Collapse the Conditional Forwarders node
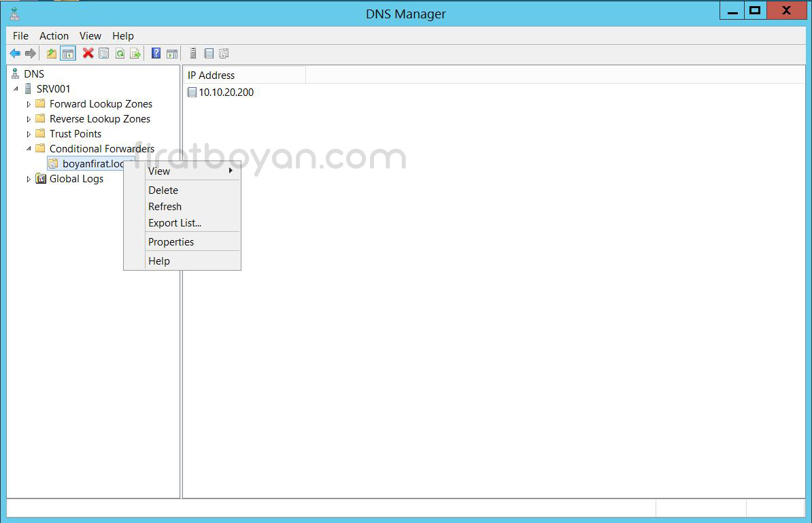 click(29, 149)
